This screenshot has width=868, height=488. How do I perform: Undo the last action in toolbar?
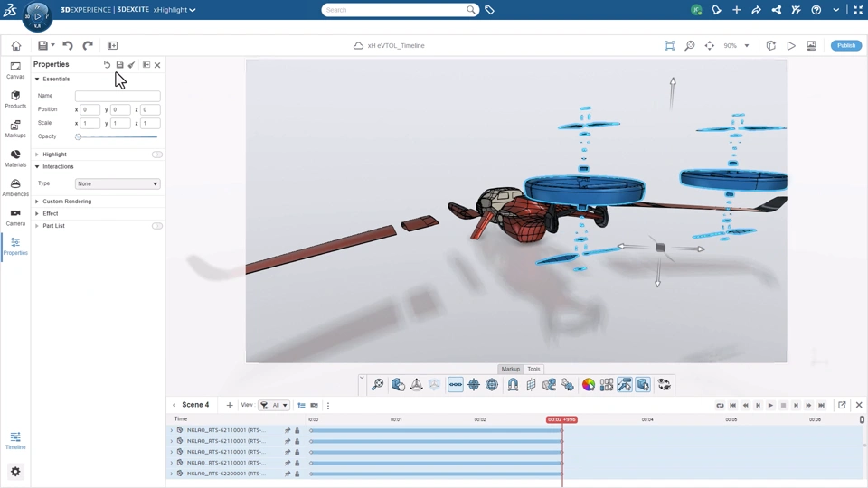click(68, 45)
